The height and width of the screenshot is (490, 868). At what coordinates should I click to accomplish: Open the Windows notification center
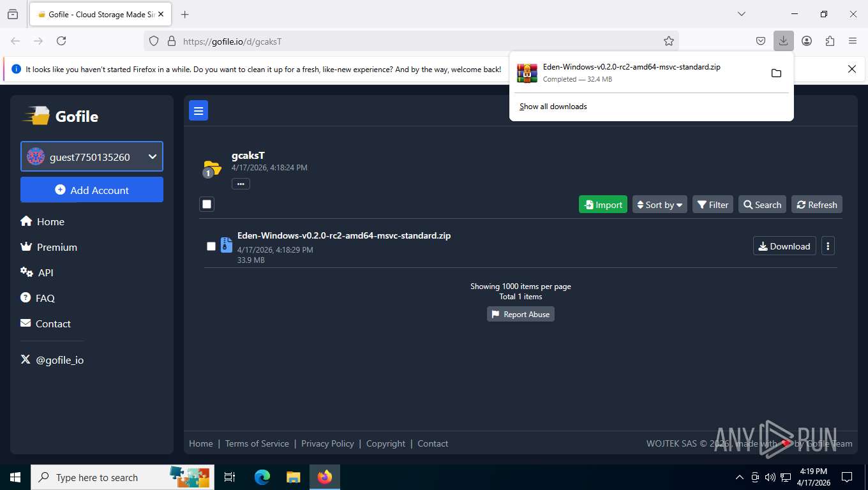click(847, 477)
